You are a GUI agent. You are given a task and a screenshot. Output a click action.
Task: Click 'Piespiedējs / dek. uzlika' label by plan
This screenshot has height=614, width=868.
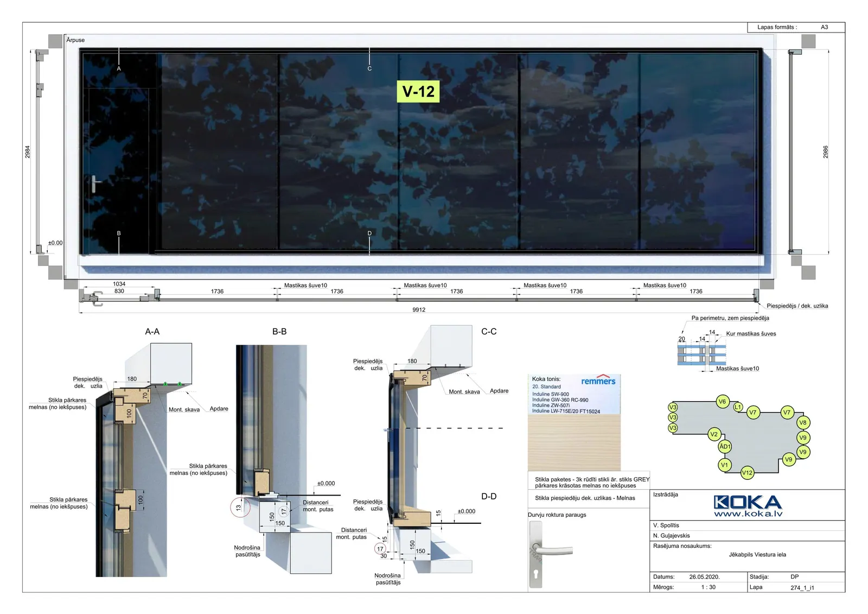(x=797, y=306)
